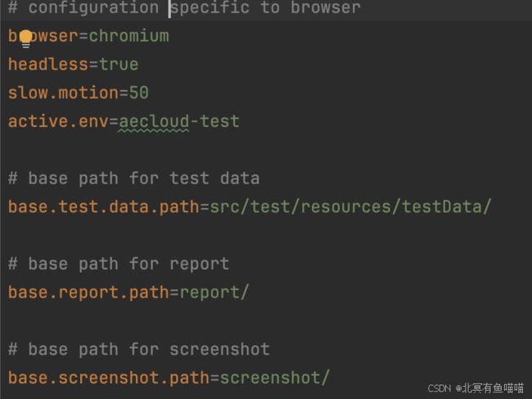
Task: Click the 'active.env' property key
Action: [58, 121]
